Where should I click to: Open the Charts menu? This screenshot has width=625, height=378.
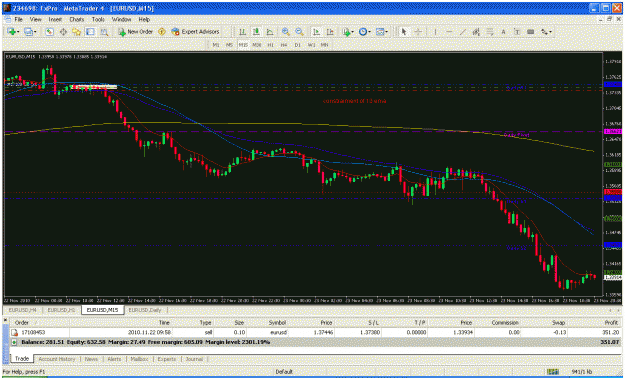pyautogui.click(x=77, y=19)
